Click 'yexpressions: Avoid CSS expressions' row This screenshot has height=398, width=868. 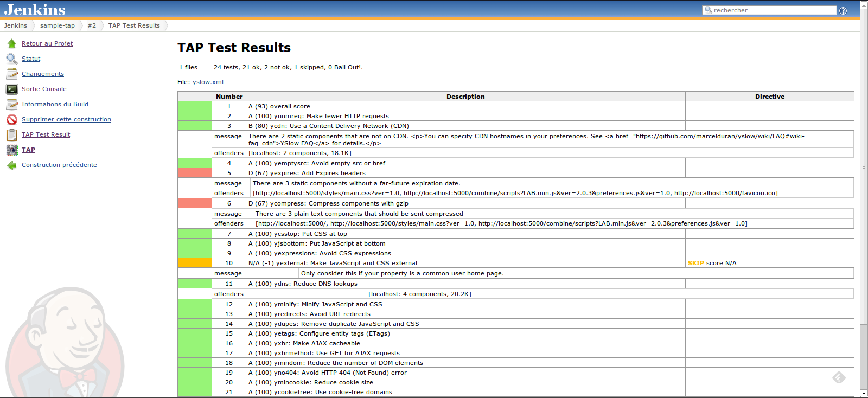(516, 253)
